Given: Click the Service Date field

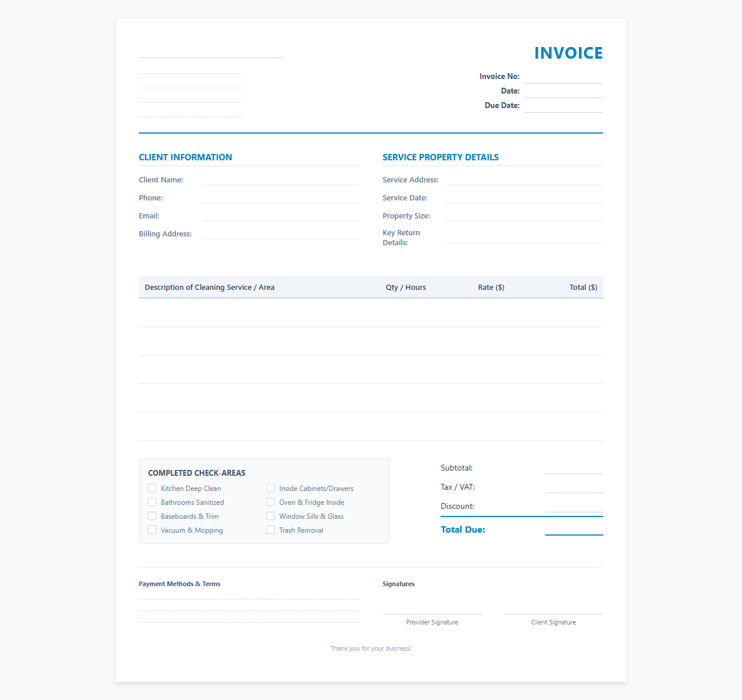Looking at the screenshot, I should 525,198.
